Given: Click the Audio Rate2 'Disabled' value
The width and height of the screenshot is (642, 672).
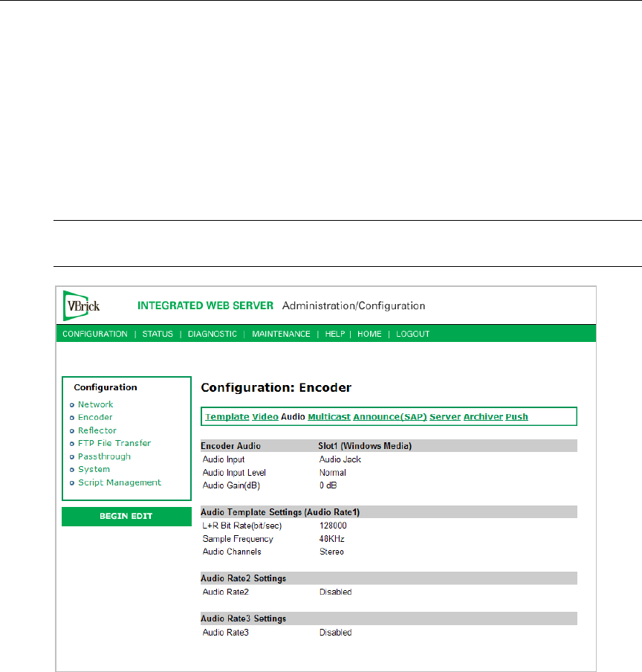Looking at the screenshot, I should [x=335, y=592].
